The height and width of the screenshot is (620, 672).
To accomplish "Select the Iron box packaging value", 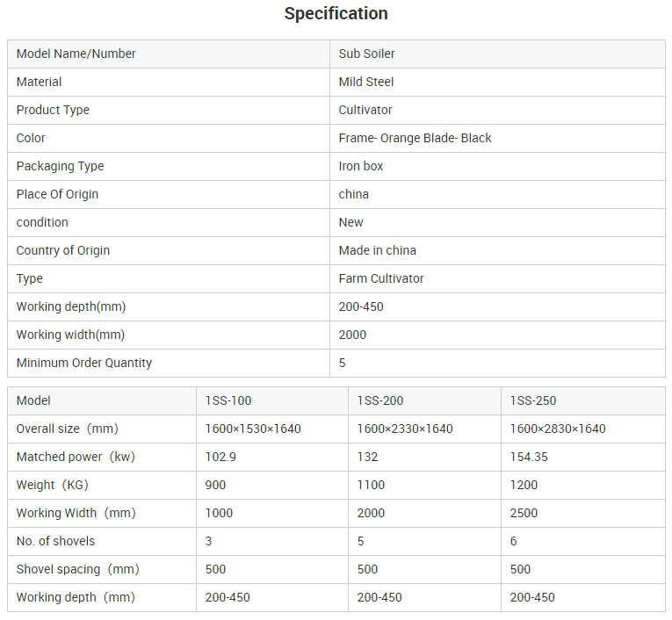I will point(361,166).
